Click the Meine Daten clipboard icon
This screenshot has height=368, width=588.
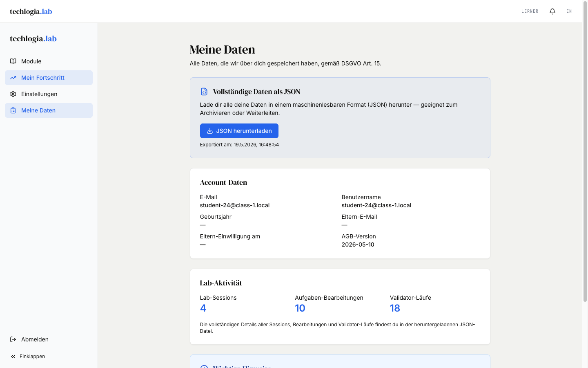point(13,110)
